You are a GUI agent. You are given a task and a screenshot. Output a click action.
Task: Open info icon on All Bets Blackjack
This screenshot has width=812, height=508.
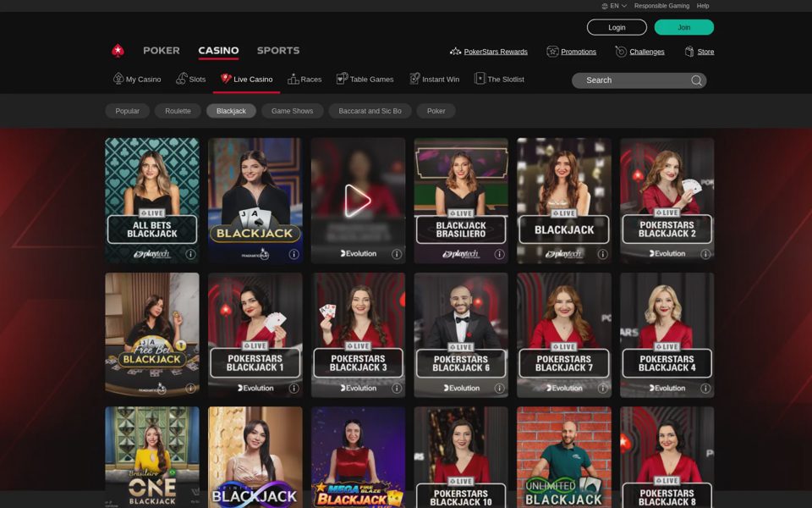point(190,254)
